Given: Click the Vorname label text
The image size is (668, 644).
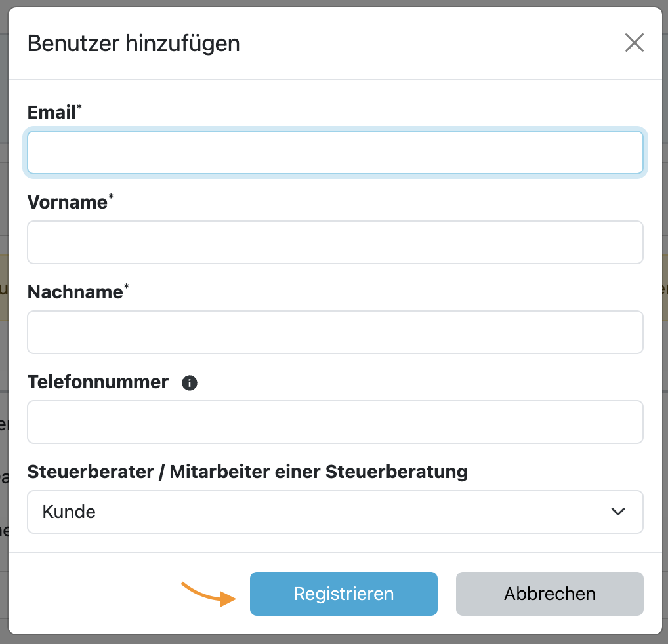Looking at the screenshot, I should pyautogui.click(x=67, y=202).
